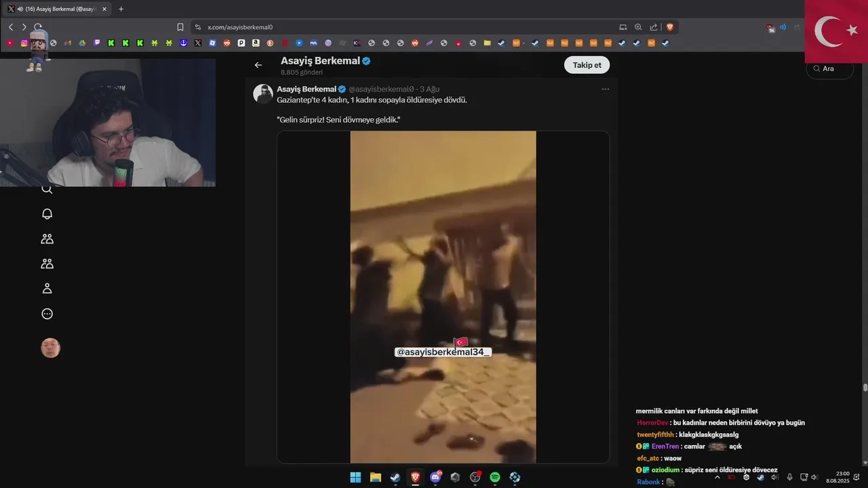Click the back arrow beside Asayiş Berkemal header
The height and width of the screenshot is (488, 868).
point(258,65)
